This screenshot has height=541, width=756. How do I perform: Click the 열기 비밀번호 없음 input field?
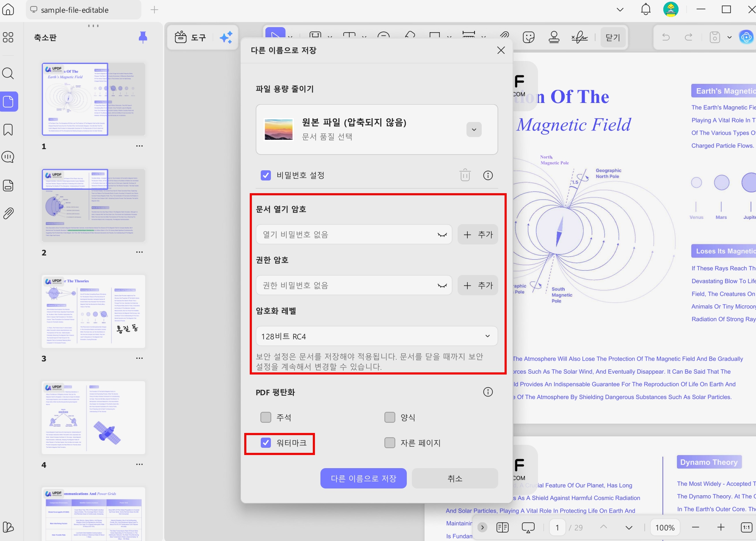[x=354, y=234]
